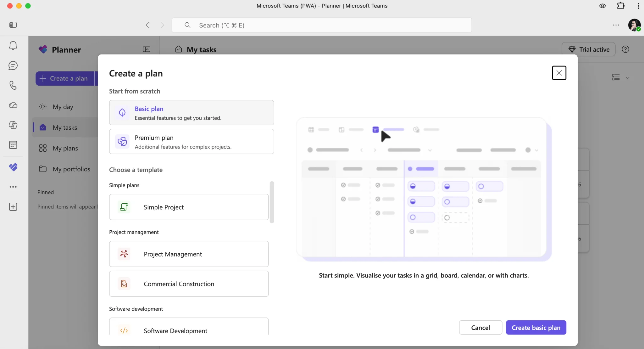Open My tasks in Planner navigation

coord(65,127)
